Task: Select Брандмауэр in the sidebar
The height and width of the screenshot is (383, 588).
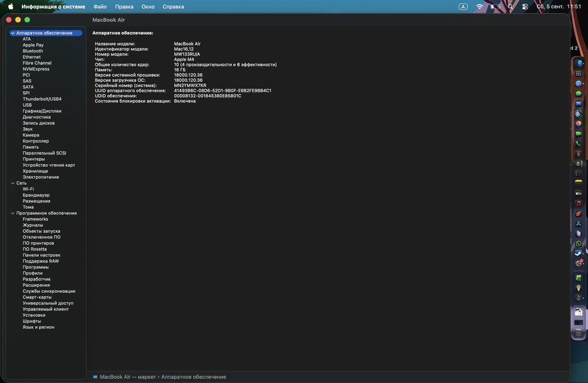Action: pos(36,195)
